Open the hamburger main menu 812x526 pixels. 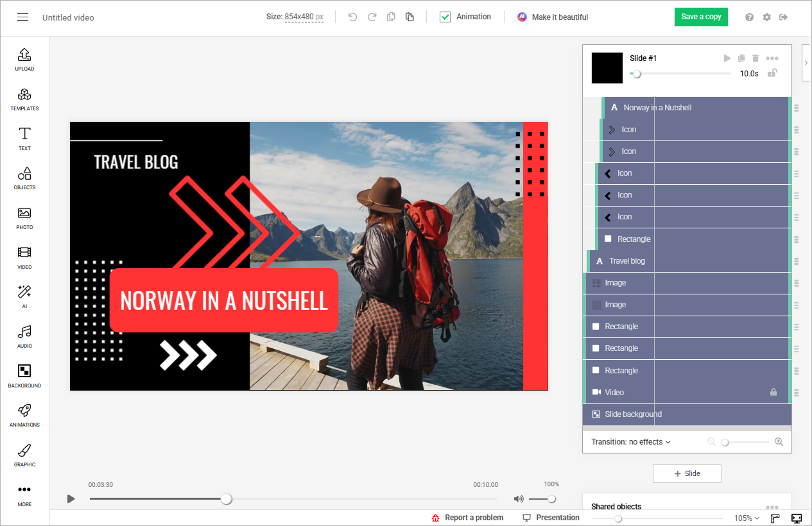(x=23, y=17)
